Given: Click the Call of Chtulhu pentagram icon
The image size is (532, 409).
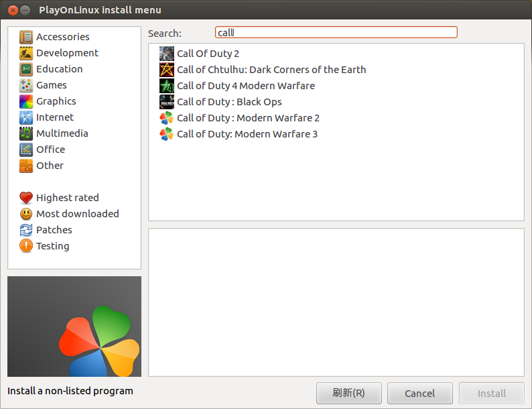Looking at the screenshot, I should pyautogui.click(x=167, y=70).
